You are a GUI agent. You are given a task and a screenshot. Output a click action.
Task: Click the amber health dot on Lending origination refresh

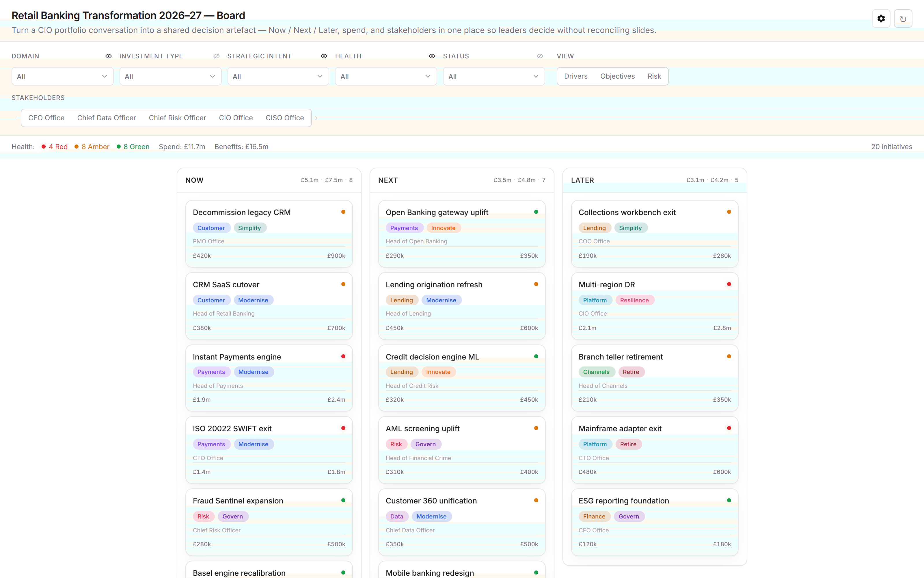coord(536,284)
